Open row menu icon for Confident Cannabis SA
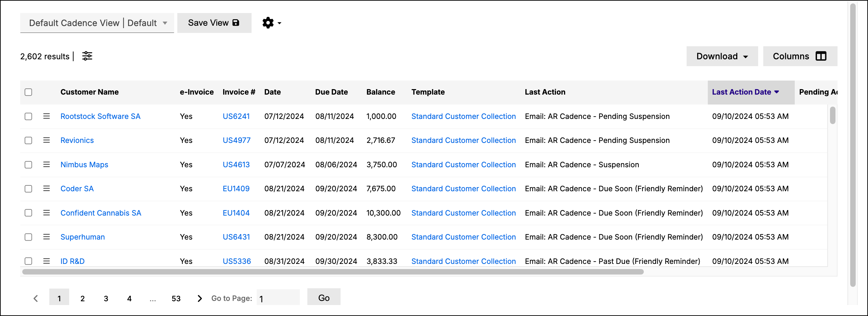 tap(47, 213)
